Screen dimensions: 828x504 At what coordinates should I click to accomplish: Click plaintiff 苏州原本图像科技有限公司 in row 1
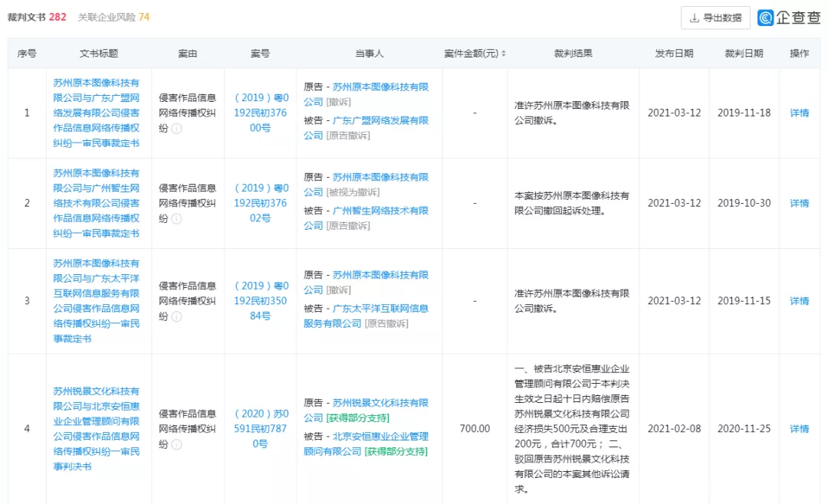tap(366, 94)
